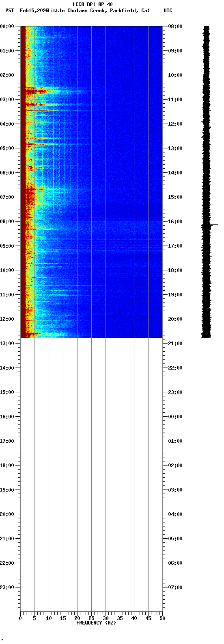Click the 'FREQUENCY (HZ)' axis label

coord(96,623)
